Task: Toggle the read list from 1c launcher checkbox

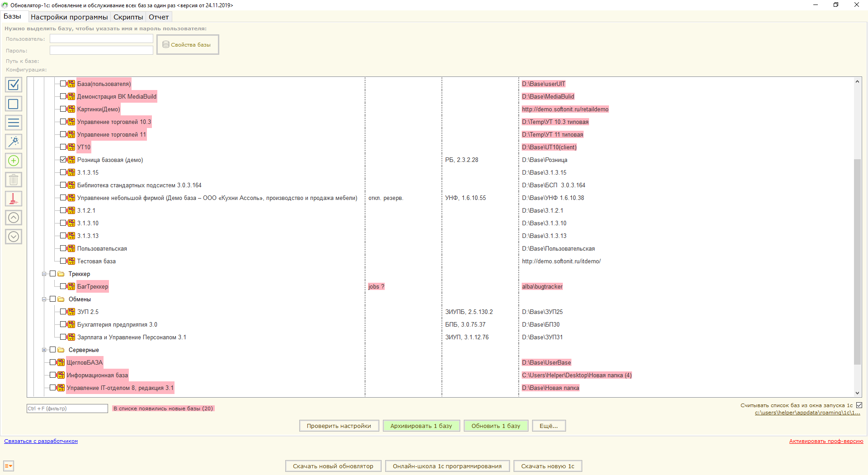Action: tap(859, 405)
